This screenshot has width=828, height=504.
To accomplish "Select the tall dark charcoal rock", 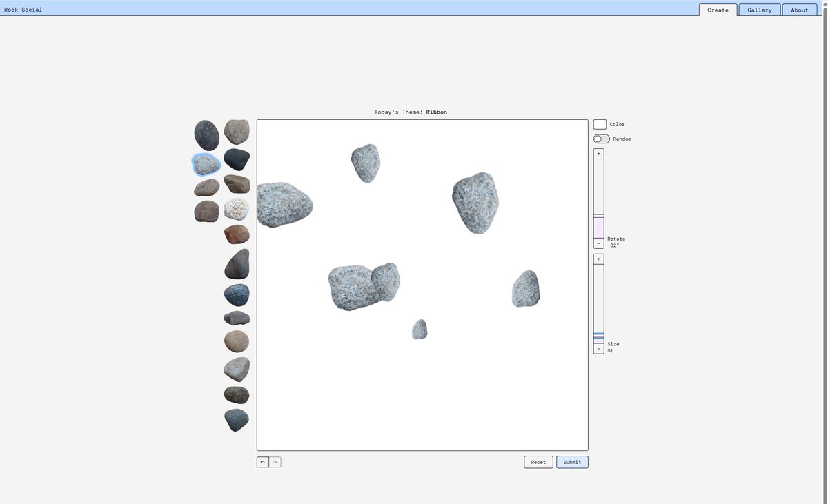I will [237, 264].
